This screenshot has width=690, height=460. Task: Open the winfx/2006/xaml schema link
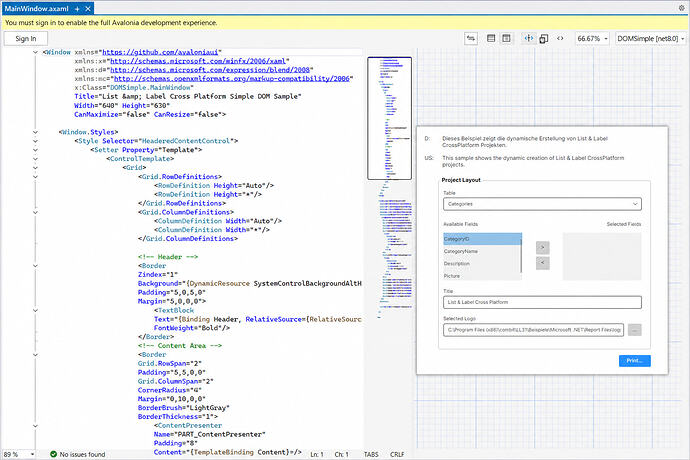point(198,61)
